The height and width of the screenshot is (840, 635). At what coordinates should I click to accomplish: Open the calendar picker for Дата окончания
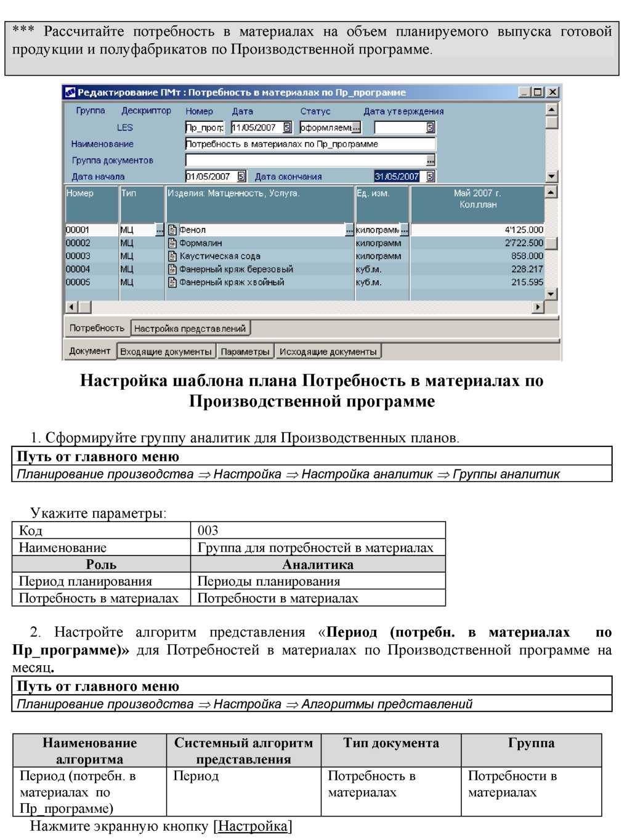(430, 176)
